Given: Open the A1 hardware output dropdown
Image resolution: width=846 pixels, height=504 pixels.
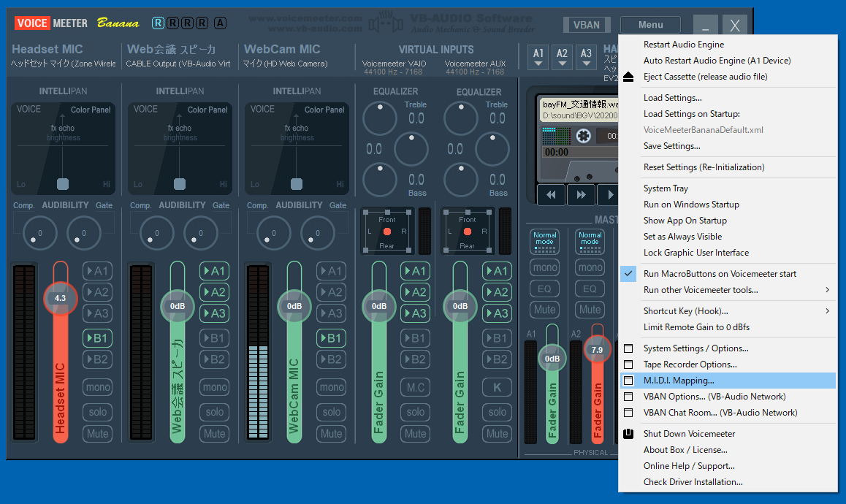Looking at the screenshot, I should [538, 57].
